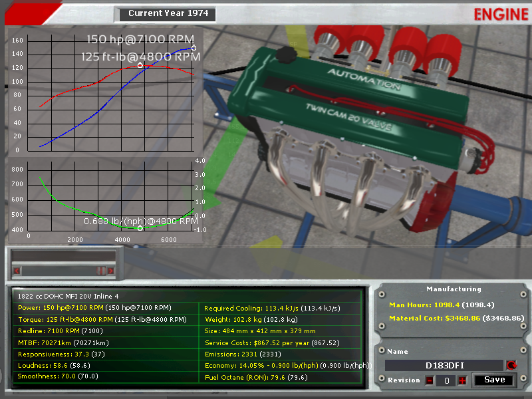Click the left red scroll arrow

[x=17, y=270]
